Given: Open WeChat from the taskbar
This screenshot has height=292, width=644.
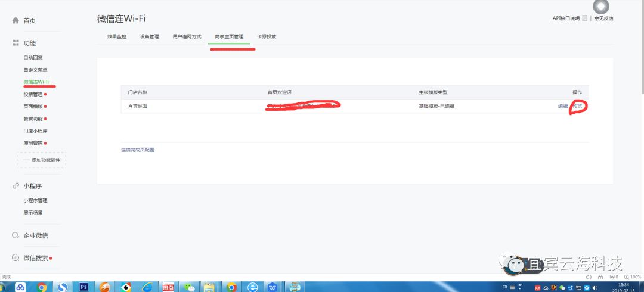Looking at the screenshot, I should point(188,287).
